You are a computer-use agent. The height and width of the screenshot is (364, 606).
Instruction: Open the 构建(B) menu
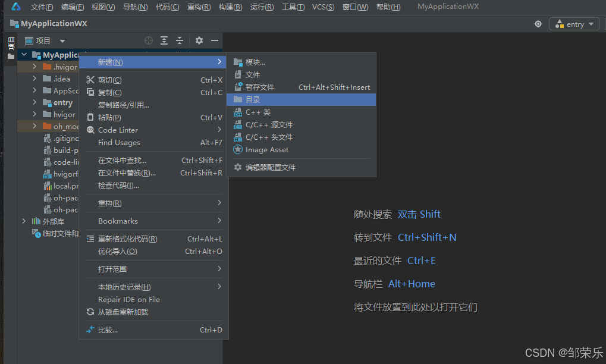(230, 7)
